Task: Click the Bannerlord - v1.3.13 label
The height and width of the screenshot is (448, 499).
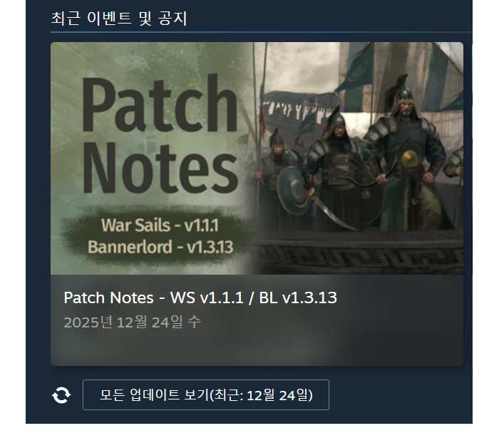Action: click(160, 247)
